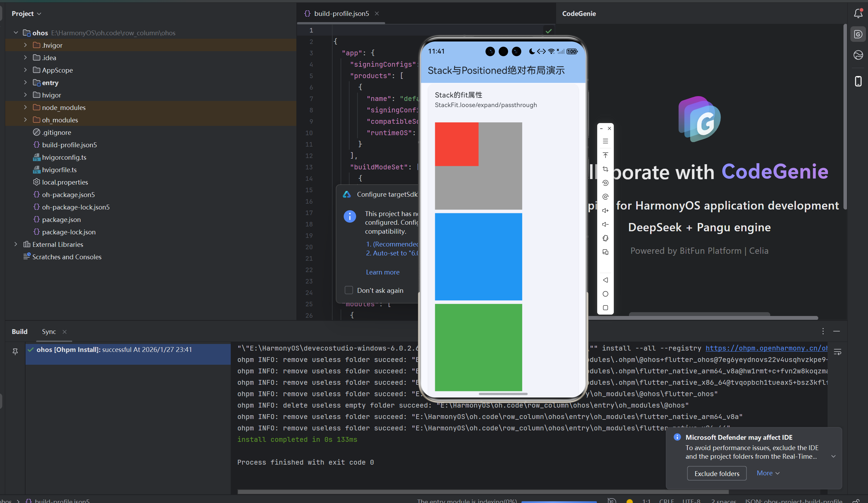Open the Project view dropdown
Screen dimensions: 868x503
(27, 13)
